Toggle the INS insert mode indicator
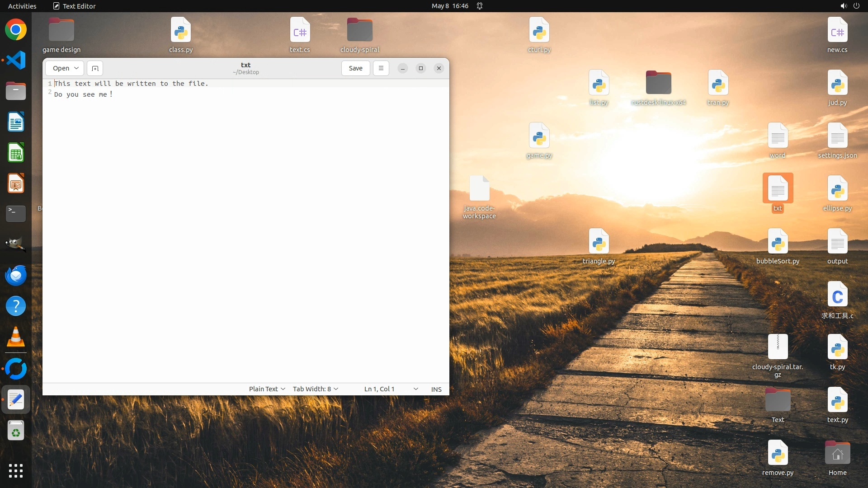The image size is (868, 488). [436, 389]
